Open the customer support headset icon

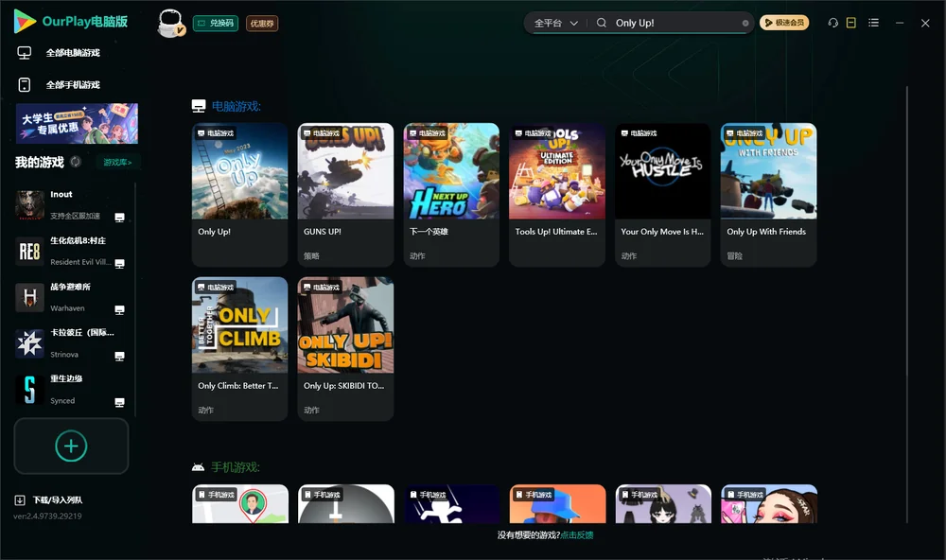click(x=833, y=23)
